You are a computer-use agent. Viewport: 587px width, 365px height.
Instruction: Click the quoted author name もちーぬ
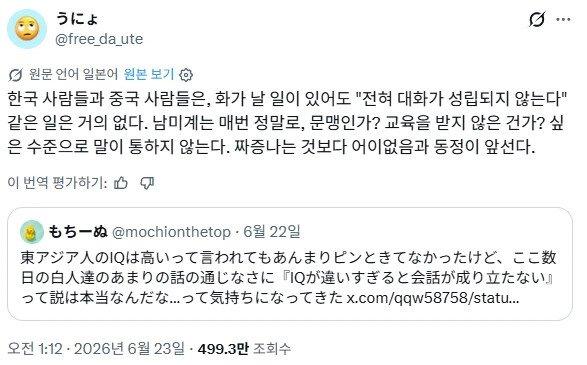tap(78, 232)
